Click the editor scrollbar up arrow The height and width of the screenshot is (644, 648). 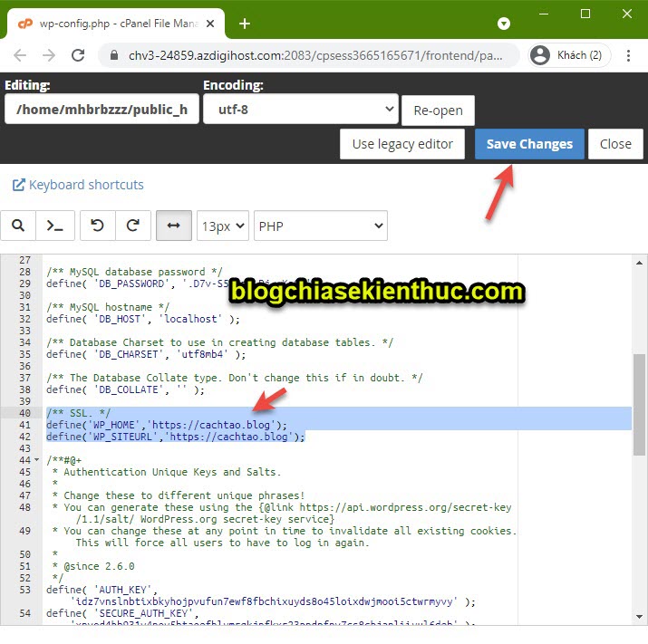pyautogui.click(x=639, y=263)
